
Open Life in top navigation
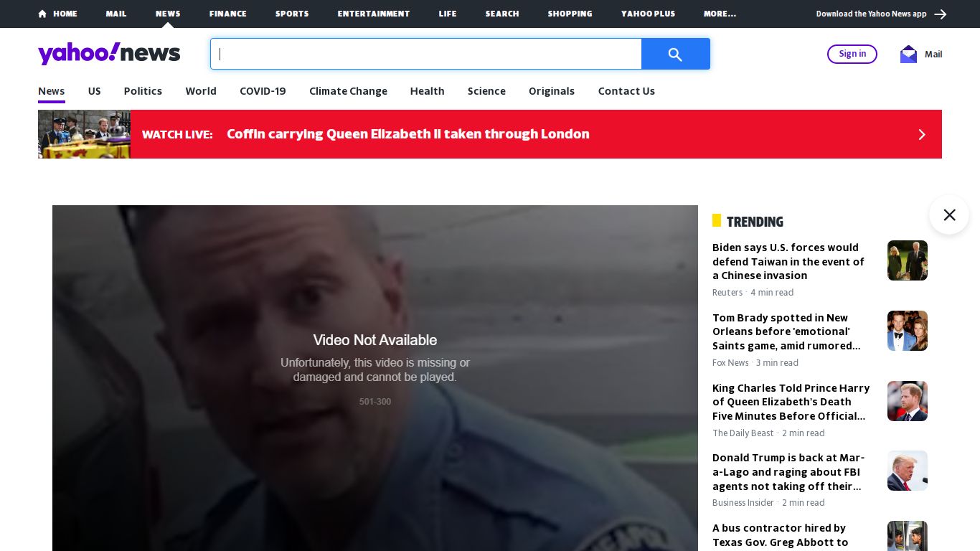click(448, 14)
